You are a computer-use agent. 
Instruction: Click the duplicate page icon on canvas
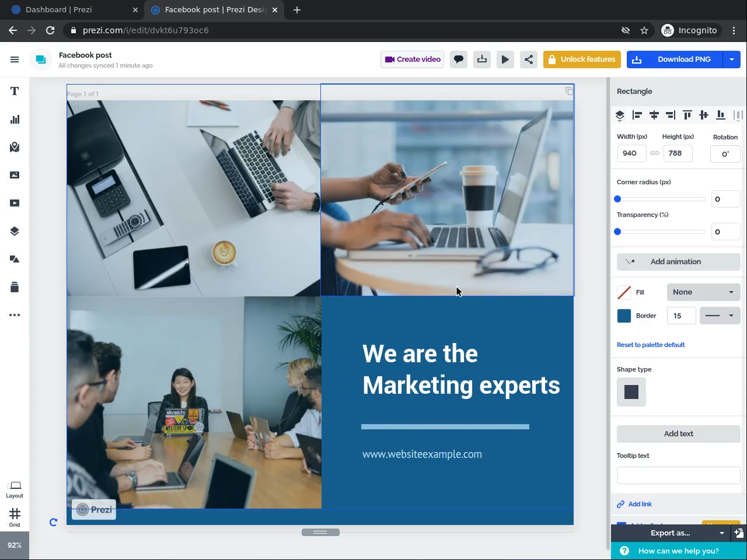569,91
